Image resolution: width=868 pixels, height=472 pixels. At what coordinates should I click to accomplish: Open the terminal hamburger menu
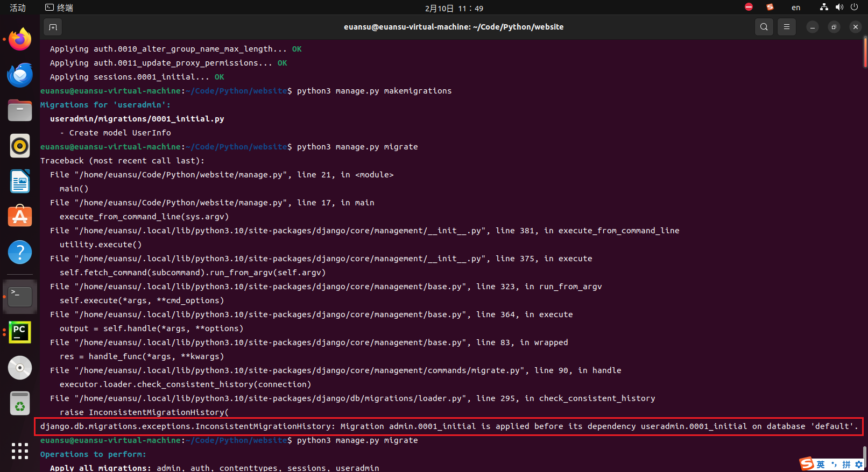(x=786, y=27)
